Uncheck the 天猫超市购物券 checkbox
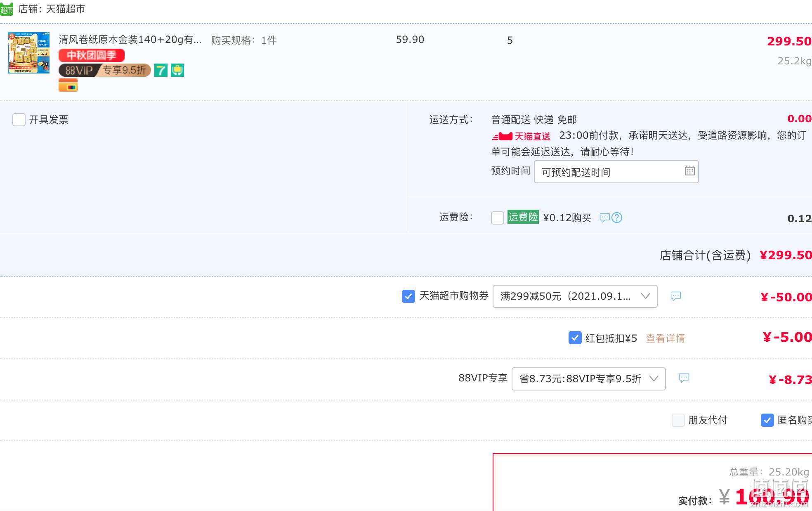The image size is (812, 511). pos(408,296)
